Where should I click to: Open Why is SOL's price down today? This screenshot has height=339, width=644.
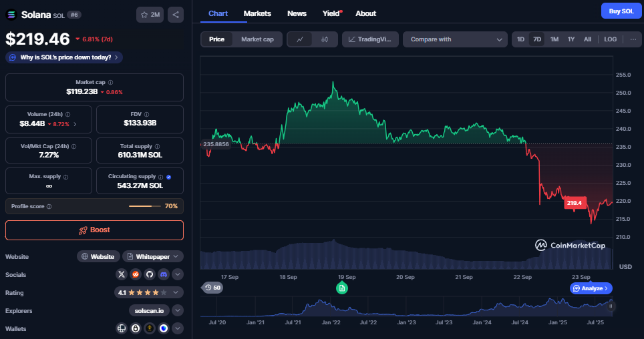64,57
